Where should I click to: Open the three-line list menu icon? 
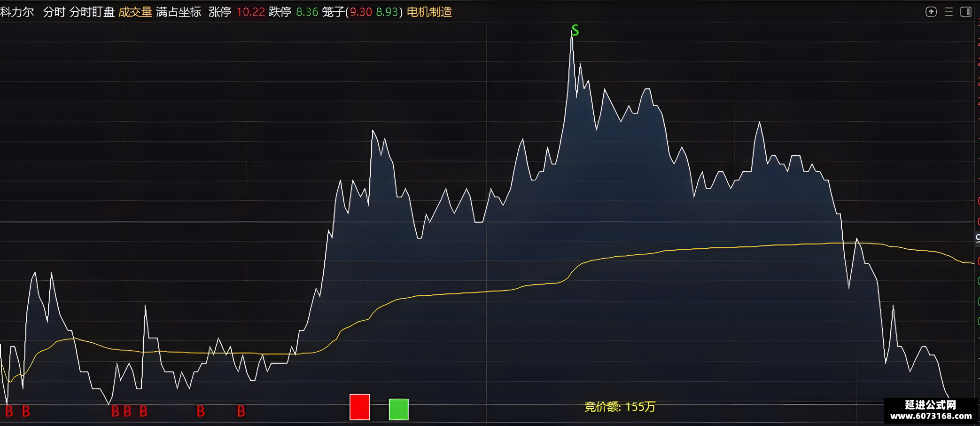point(949,12)
